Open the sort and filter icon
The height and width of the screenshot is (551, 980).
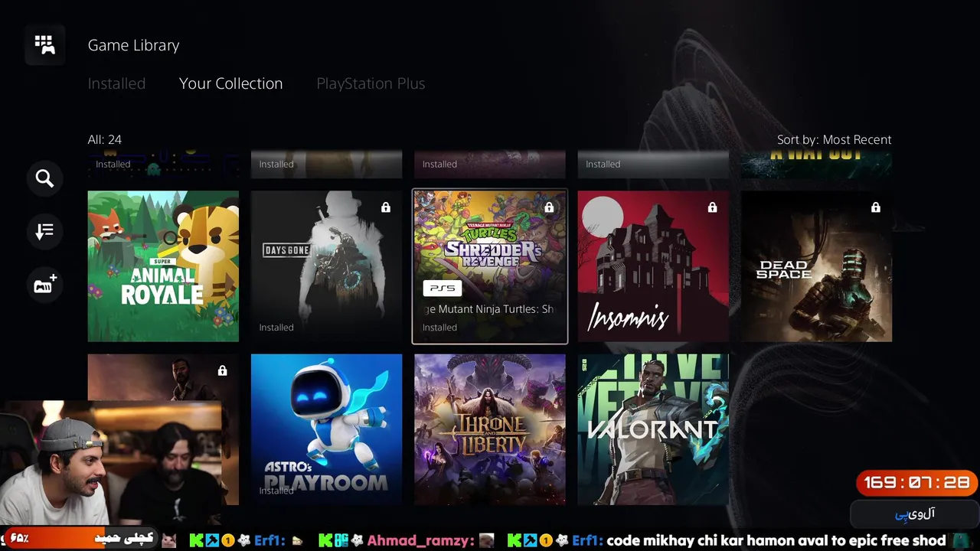click(44, 231)
